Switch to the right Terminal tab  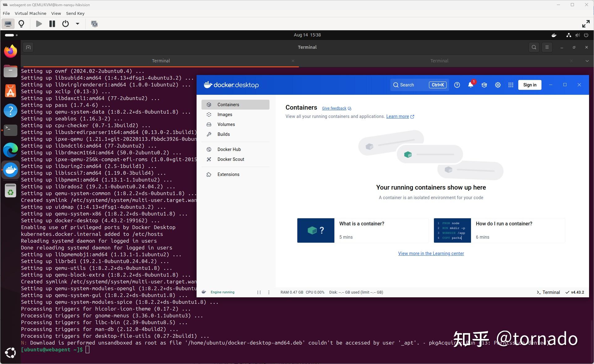[x=439, y=61]
